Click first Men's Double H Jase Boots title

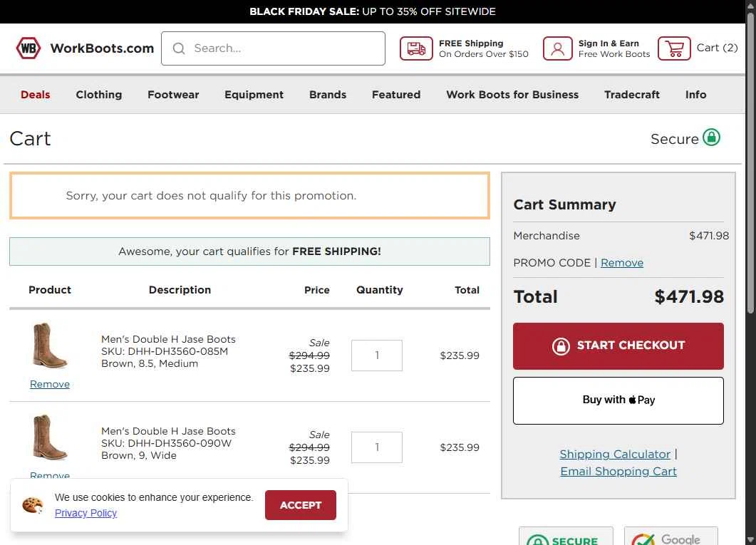coord(168,339)
